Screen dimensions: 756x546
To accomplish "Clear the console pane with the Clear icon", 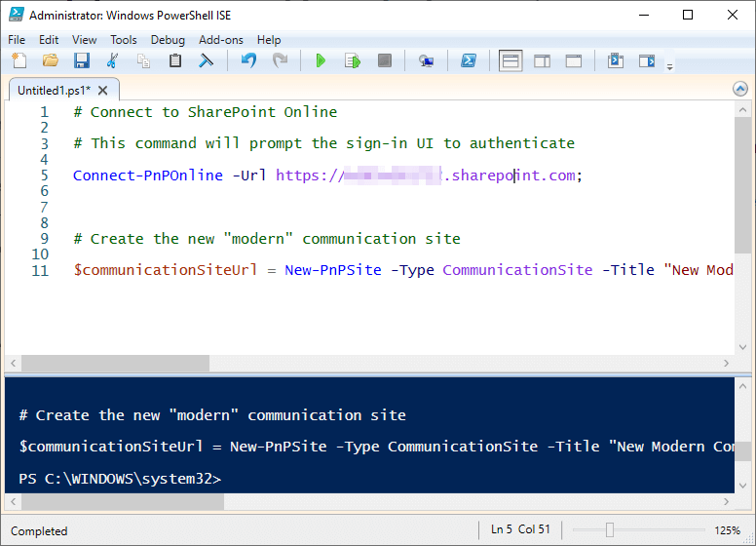I will (x=207, y=60).
